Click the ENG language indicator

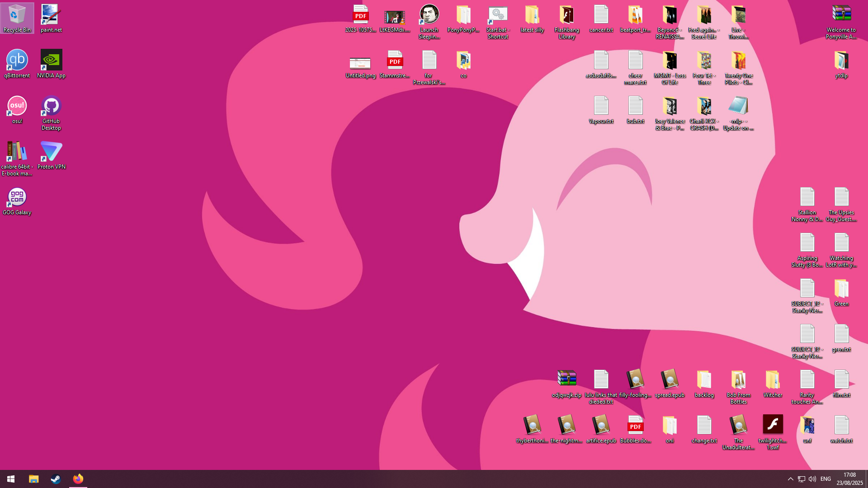coord(826,479)
